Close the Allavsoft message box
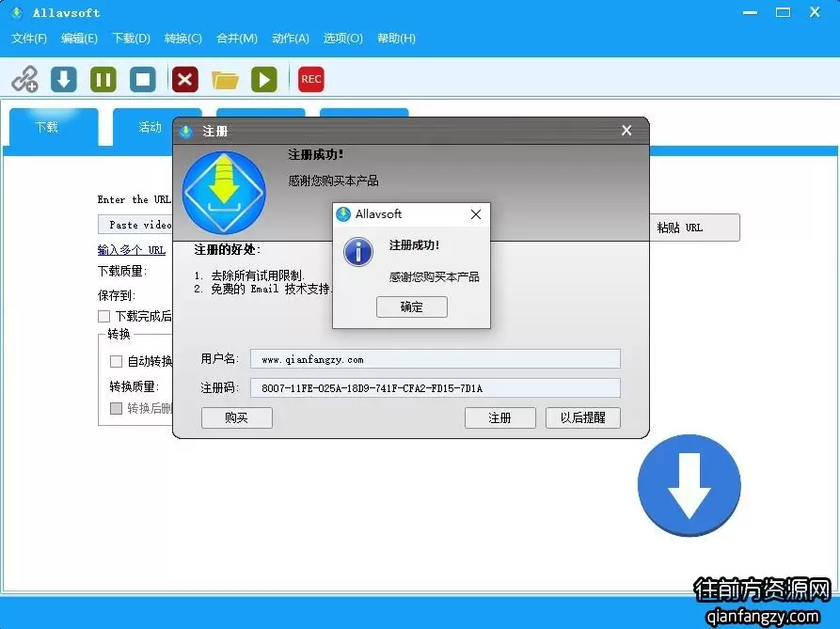The width and height of the screenshot is (840, 629). pos(476,214)
